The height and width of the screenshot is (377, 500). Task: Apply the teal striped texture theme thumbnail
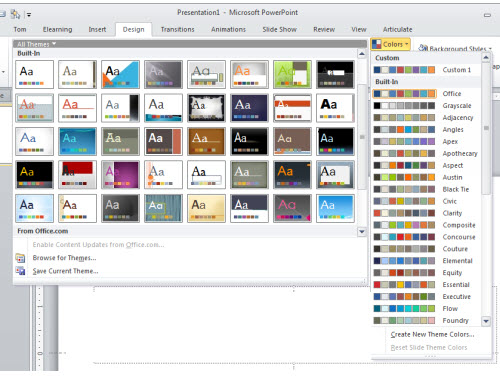click(163, 208)
